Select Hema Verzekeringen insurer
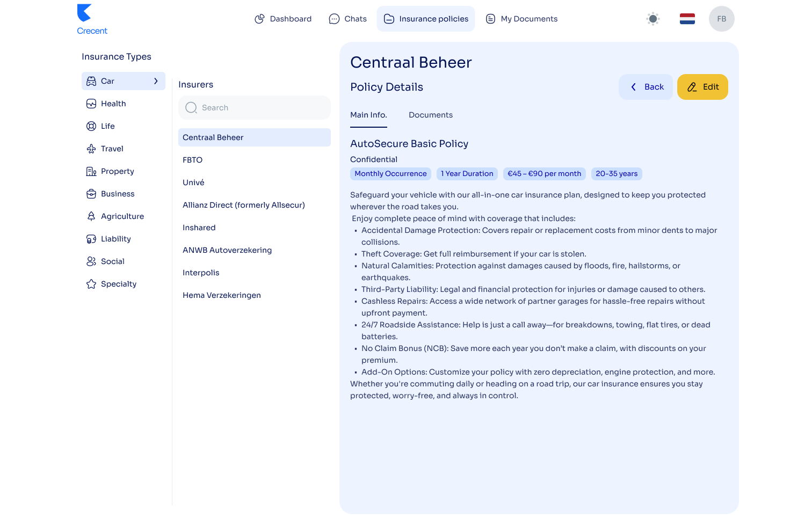Viewport: 812px width, 527px height. (255, 295)
